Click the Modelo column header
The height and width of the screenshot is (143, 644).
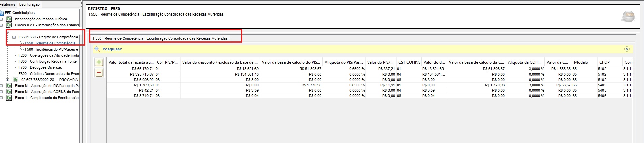(585, 62)
